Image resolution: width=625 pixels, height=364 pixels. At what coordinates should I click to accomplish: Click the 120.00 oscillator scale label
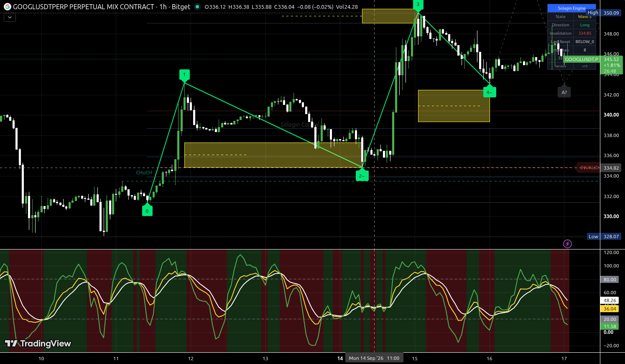(611, 252)
